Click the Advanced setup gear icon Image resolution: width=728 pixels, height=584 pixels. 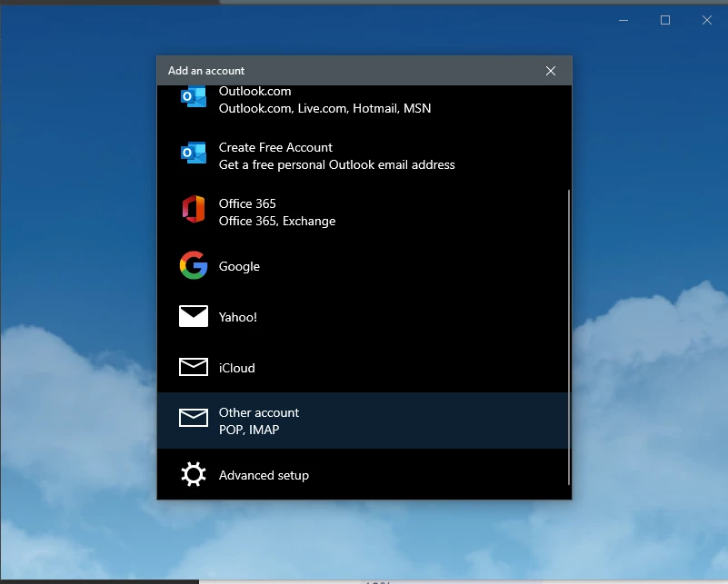click(x=194, y=474)
